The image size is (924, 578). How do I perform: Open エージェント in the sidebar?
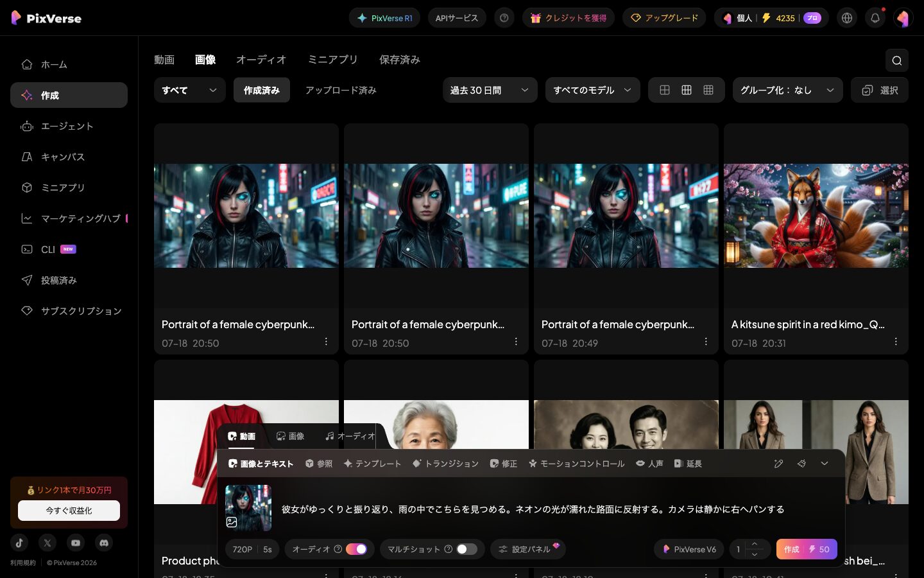click(69, 126)
